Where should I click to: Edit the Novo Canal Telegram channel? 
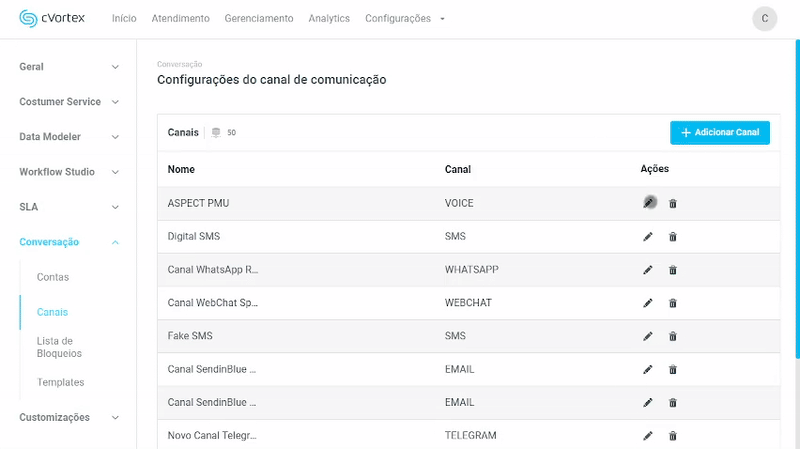point(648,436)
